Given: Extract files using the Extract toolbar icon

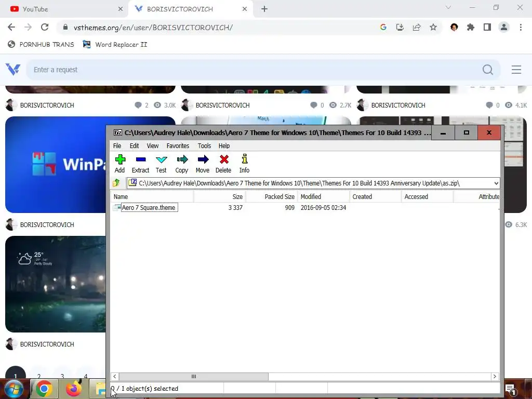Looking at the screenshot, I should [140, 164].
